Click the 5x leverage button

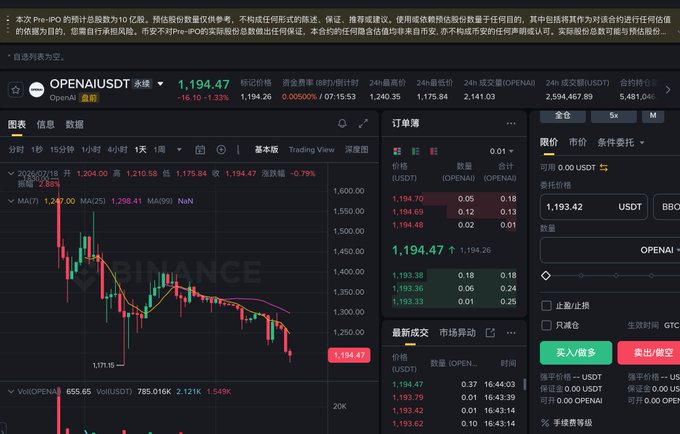click(x=614, y=115)
